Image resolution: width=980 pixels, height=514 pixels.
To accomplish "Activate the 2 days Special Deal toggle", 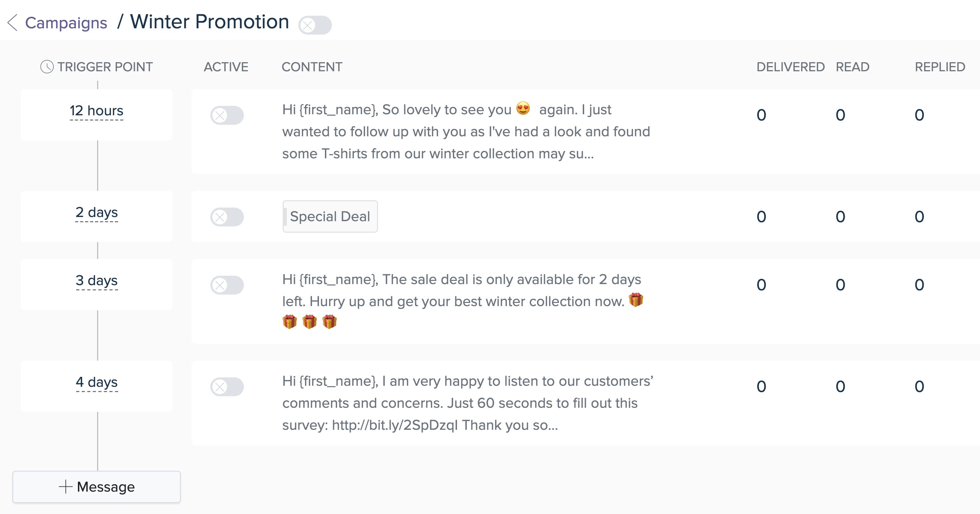I will [x=227, y=217].
